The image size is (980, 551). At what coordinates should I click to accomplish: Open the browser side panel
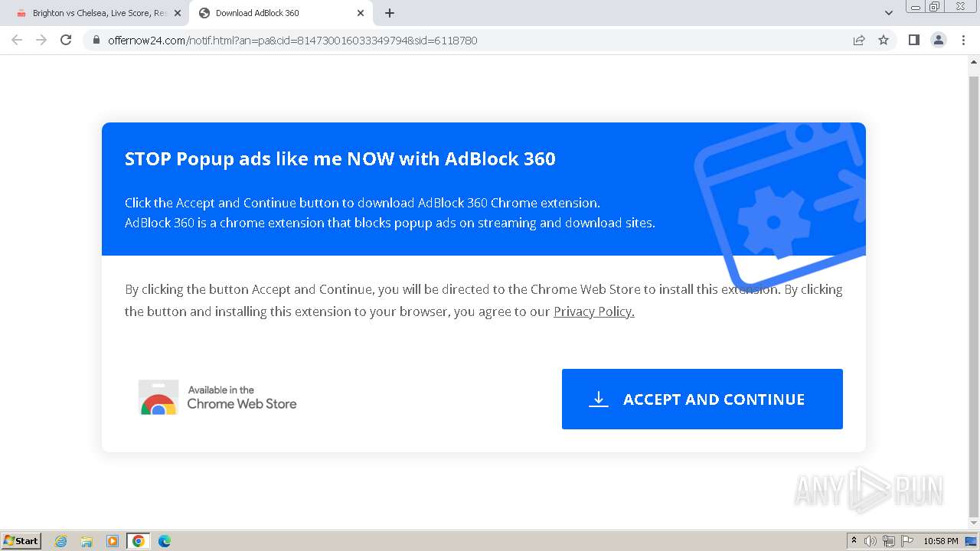pyautogui.click(x=914, y=40)
